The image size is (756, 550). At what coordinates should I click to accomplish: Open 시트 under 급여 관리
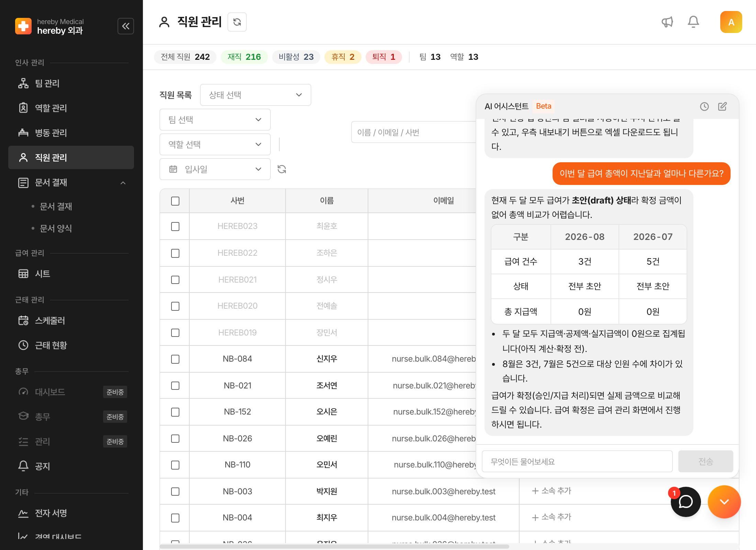coord(71,274)
